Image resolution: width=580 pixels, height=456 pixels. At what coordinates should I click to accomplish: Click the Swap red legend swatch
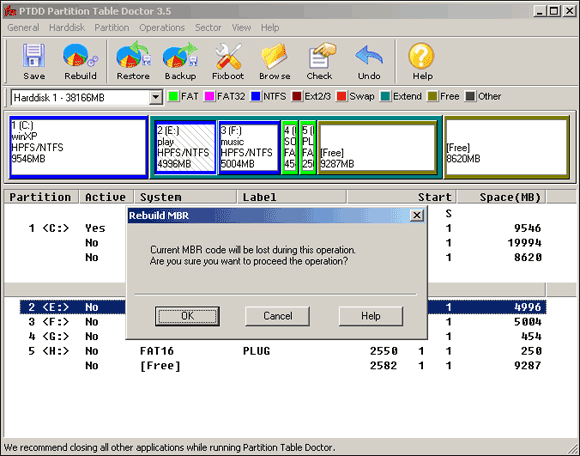341,97
